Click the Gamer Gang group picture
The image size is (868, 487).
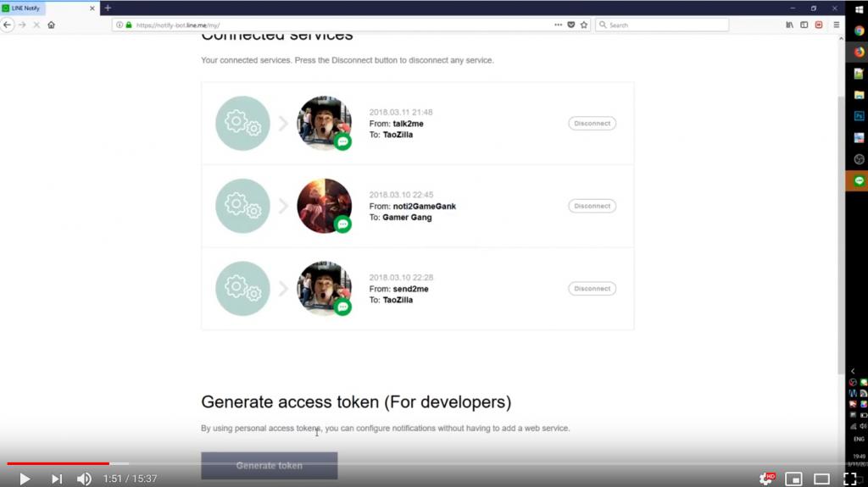point(325,206)
